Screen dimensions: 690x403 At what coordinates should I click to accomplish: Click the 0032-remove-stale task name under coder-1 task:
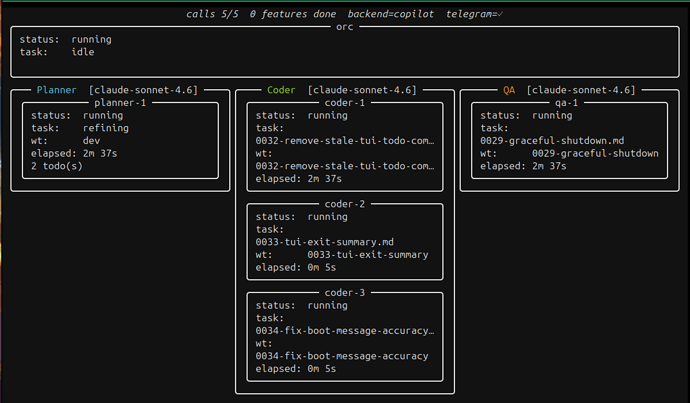(x=345, y=141)
